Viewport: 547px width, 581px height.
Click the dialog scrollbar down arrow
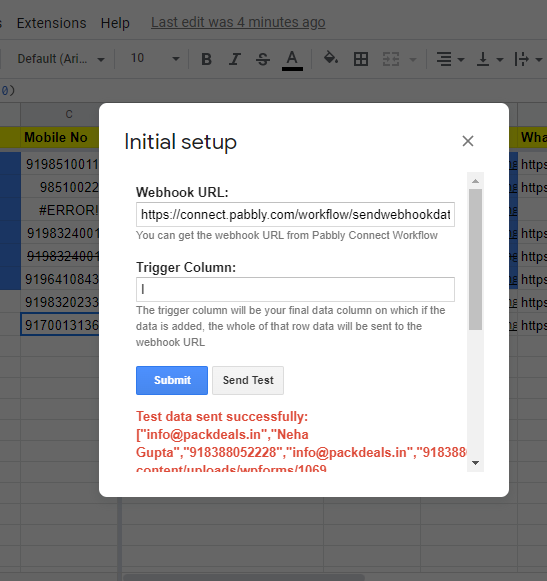click(x=475, y=463)
